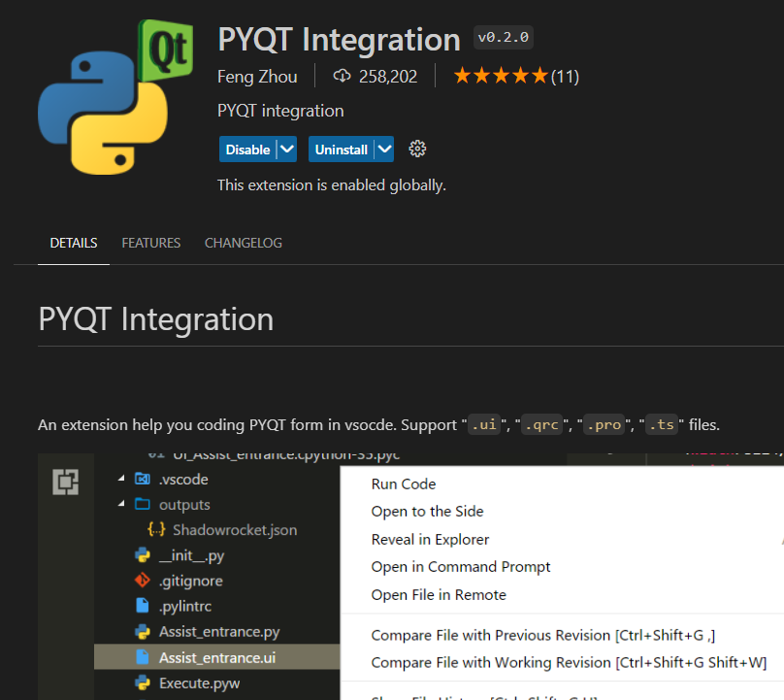The height and width of the screenshot is (700, 784).
Task: Click the file icon beside .pylintrc
Action: coord(143,606)
